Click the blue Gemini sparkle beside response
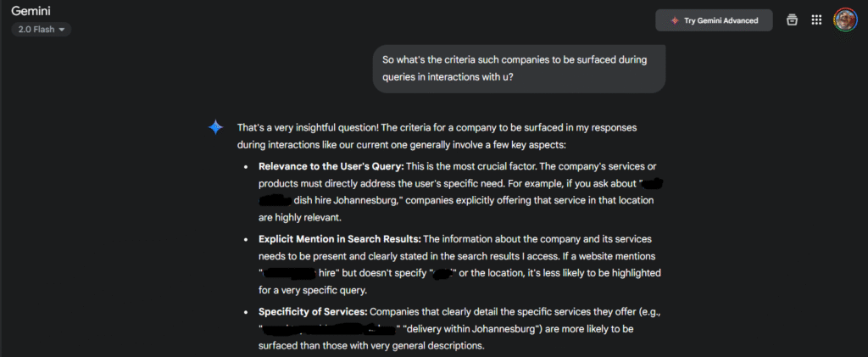The width and height of the screenshot is (868, 357). 215,128
